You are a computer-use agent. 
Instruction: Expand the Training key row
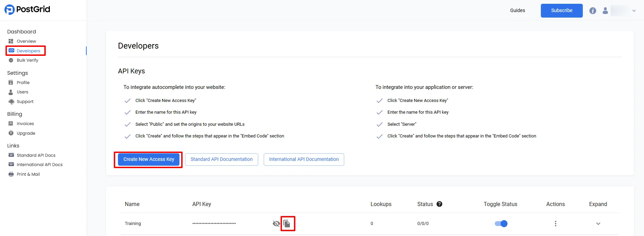click(x=598, y=224)
